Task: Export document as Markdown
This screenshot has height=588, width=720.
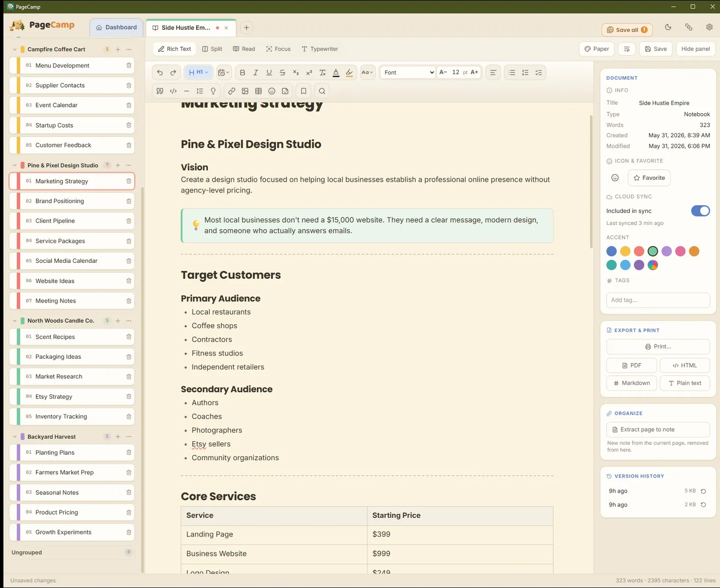Action: (x=632, y=383)
